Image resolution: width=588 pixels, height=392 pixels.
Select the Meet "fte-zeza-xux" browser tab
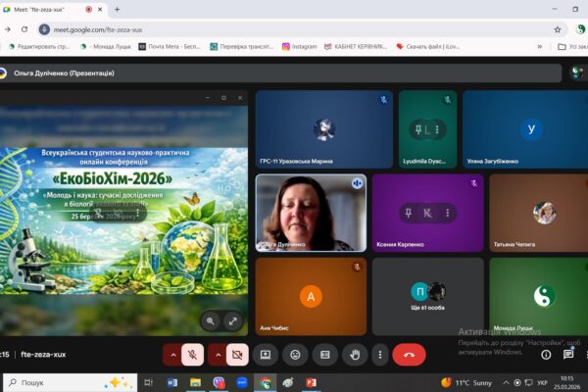point(44,9)
